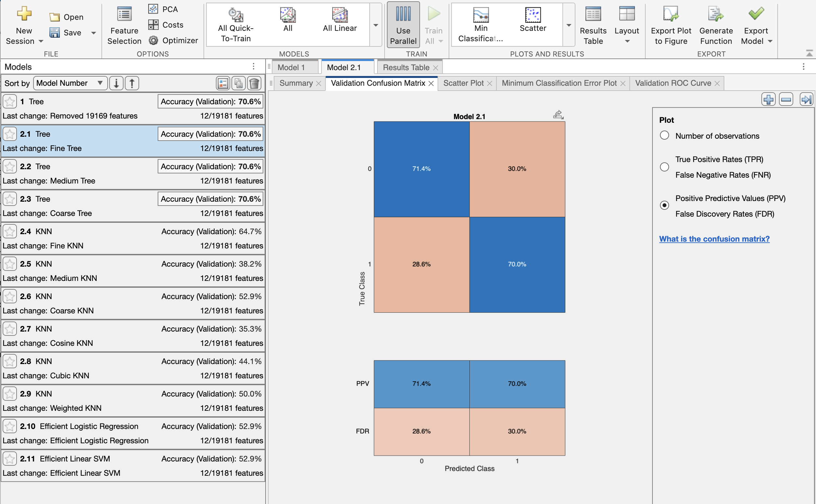Toggle the Use Parallel button
This screenshot has width=816, height=504.
coord(403,25)
